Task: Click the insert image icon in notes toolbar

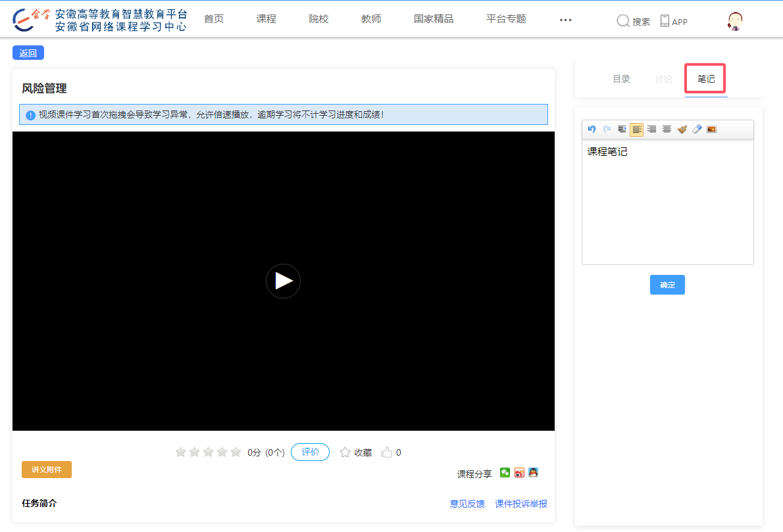Action: click(x=711, y=130)
